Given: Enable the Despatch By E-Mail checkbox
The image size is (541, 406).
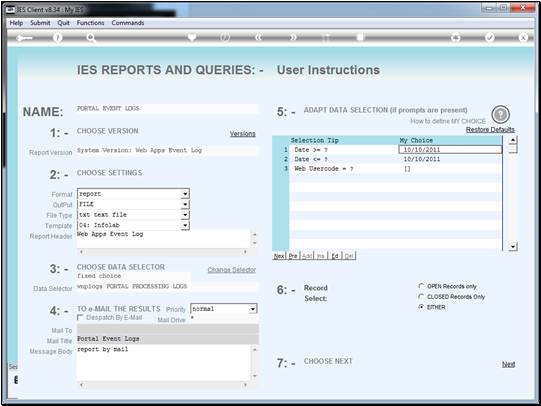Looking at the screenshot, I should 80,317.
